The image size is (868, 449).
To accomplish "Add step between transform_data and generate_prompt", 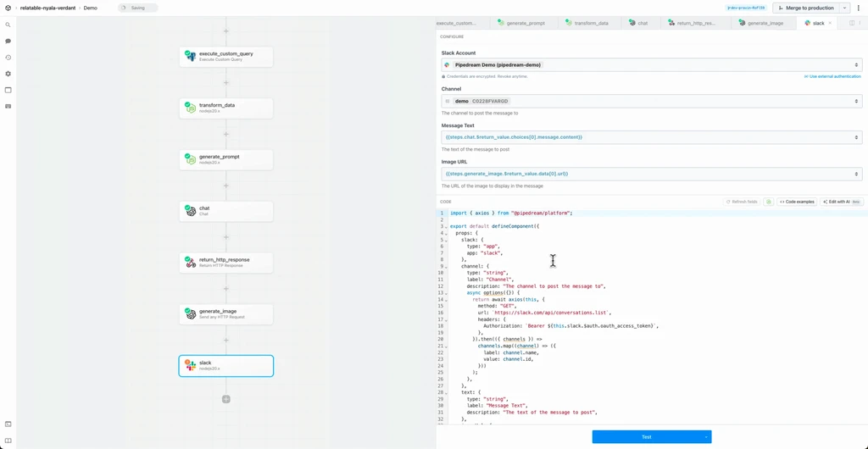I will [x=225, y=134].
